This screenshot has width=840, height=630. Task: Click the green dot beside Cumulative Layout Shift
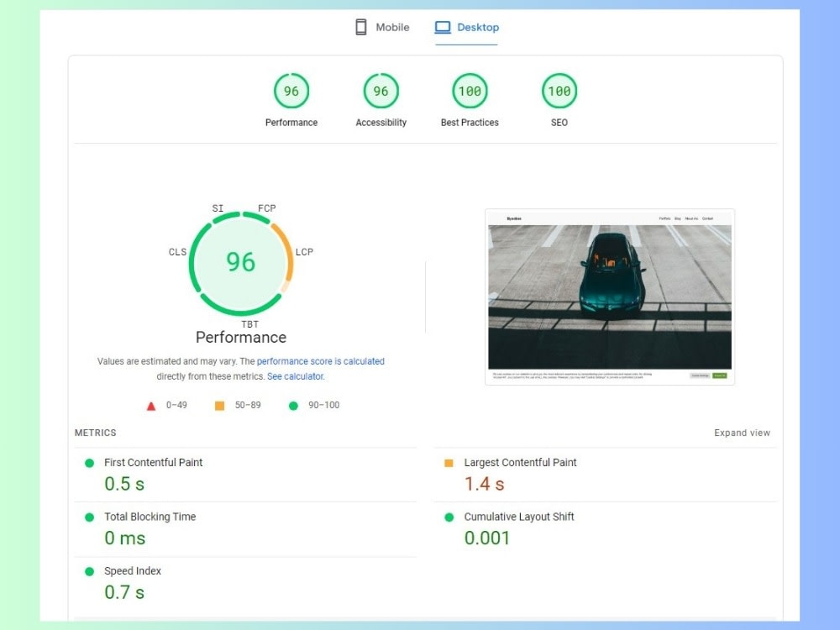(x=449, y=517)
